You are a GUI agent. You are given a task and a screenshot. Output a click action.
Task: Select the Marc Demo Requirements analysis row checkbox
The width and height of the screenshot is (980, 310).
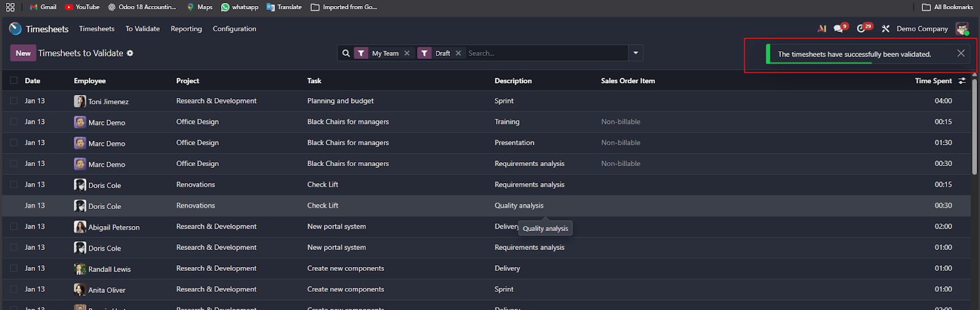point(13,163)
